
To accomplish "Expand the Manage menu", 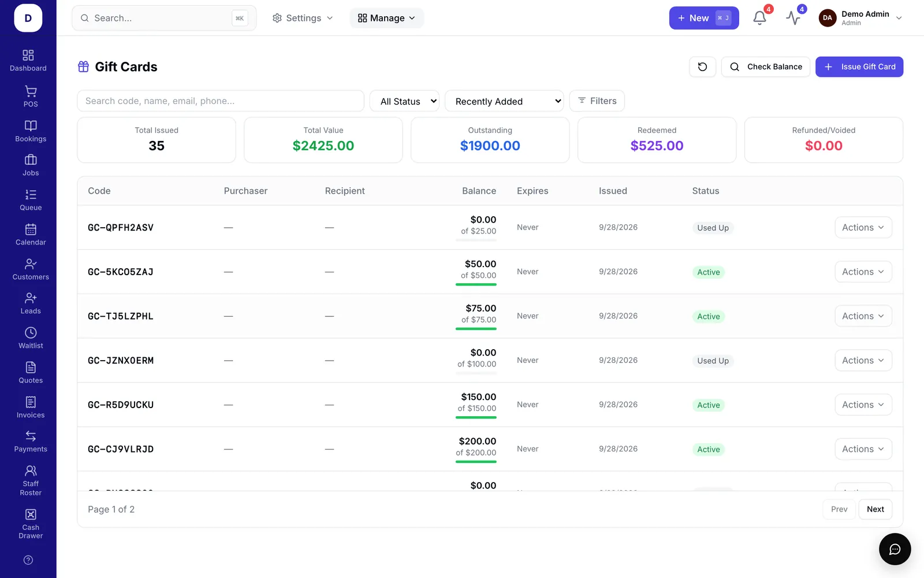I will (x=386, y=18).
